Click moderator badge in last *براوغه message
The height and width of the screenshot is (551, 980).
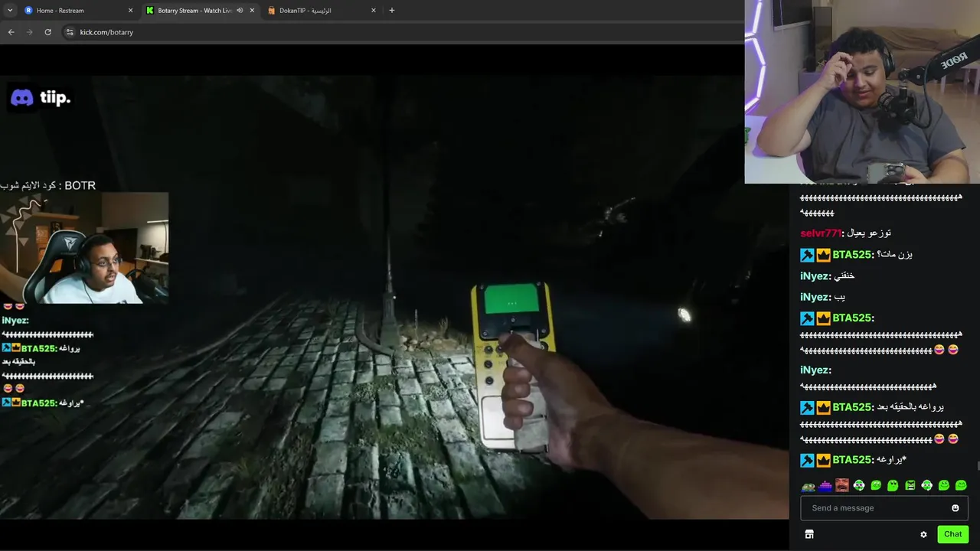coord(807,460)
